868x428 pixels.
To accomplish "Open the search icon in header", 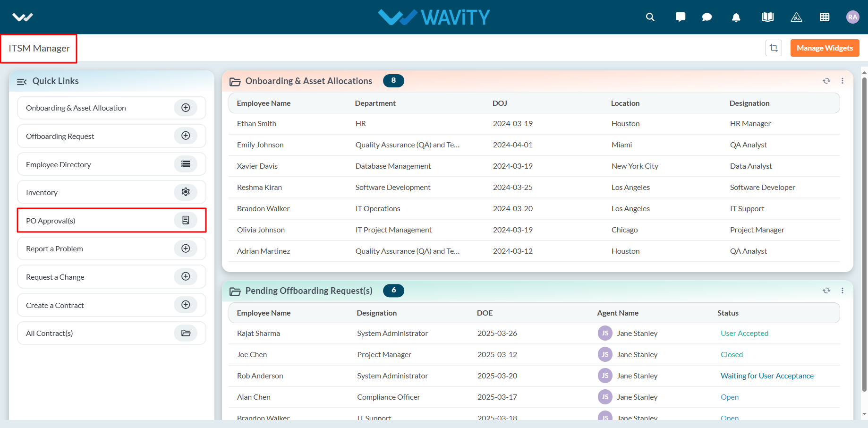I will pos(650,17).
